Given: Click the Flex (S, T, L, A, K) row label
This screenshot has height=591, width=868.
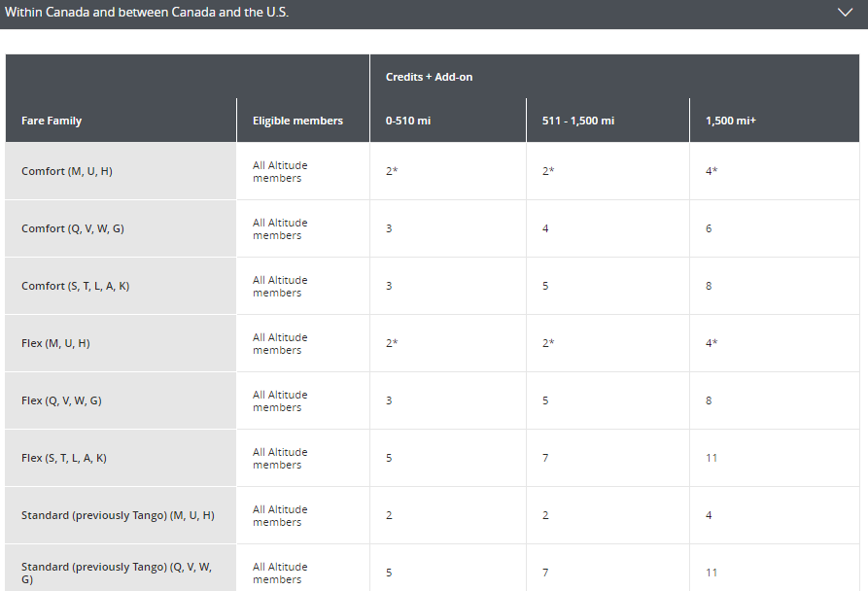Looking at the screenshot, I should [x=64, y=458].
